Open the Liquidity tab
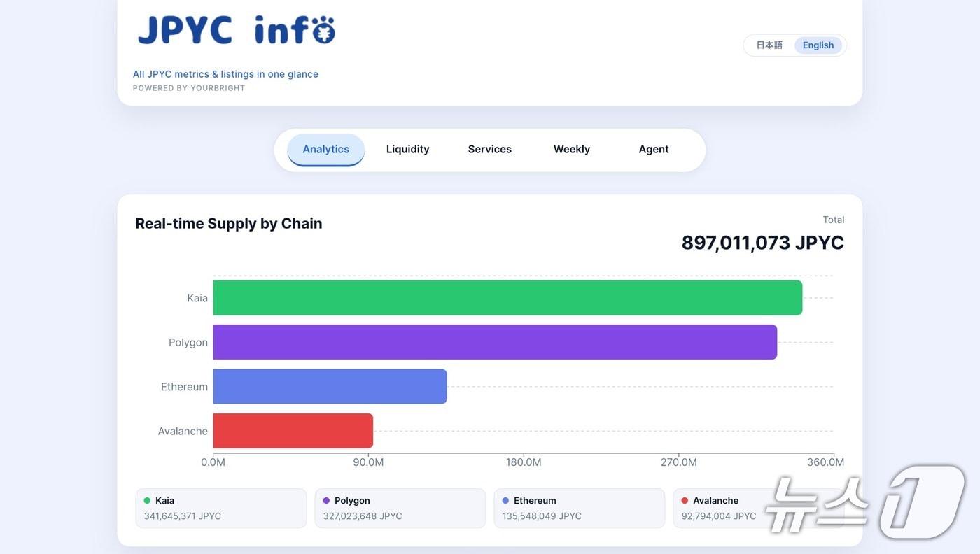The image size is (980, 554). [408, 150]
